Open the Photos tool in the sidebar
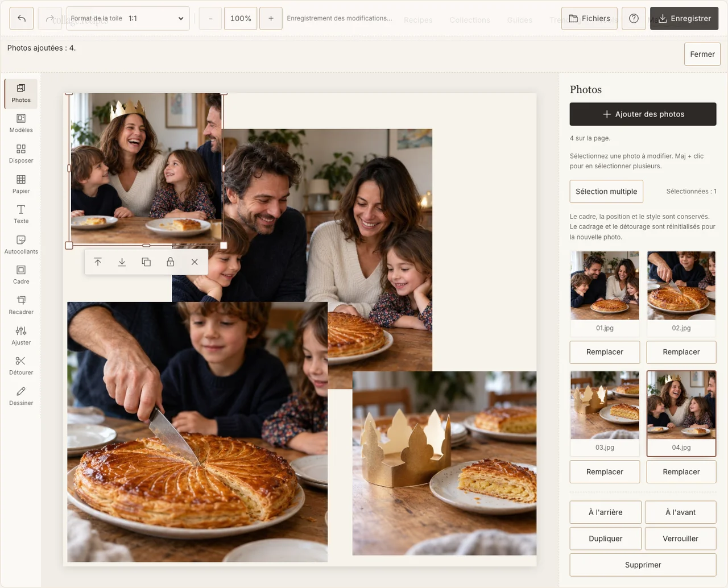728x588 pixels. (21, 93)
